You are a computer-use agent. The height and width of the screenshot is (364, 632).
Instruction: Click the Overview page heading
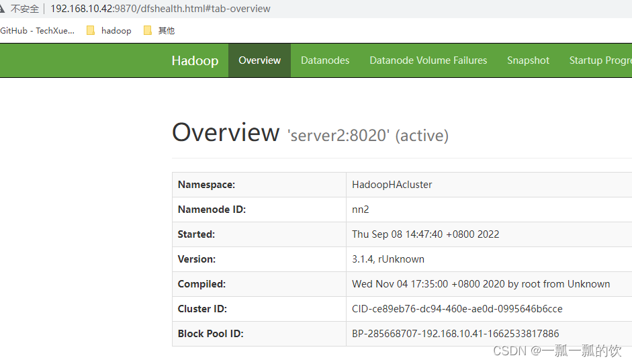226,132
